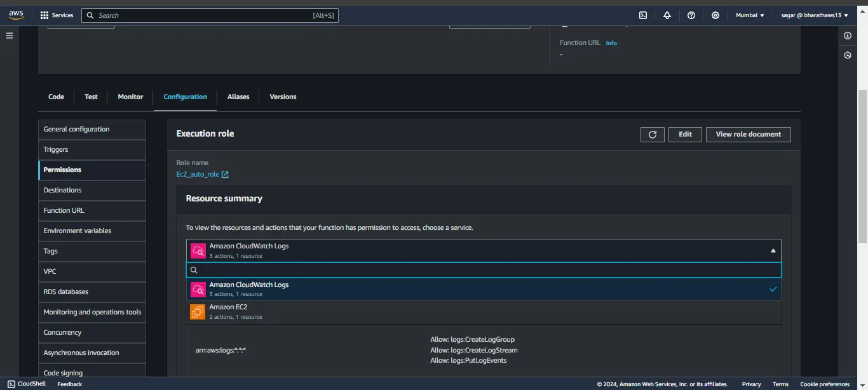Viewport: 868px width, 390px height.
Task: Open the Code signing section
Action: 92,372
